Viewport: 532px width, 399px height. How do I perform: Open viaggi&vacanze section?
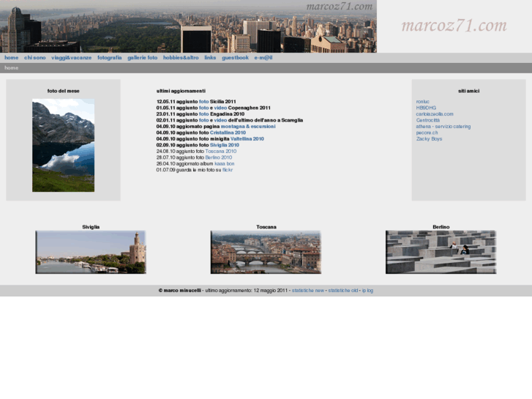71,58
